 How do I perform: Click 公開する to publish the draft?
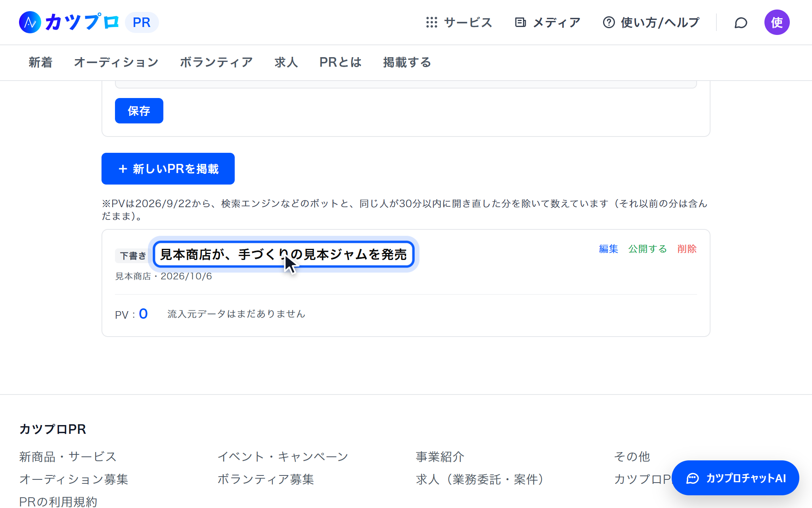648,249
